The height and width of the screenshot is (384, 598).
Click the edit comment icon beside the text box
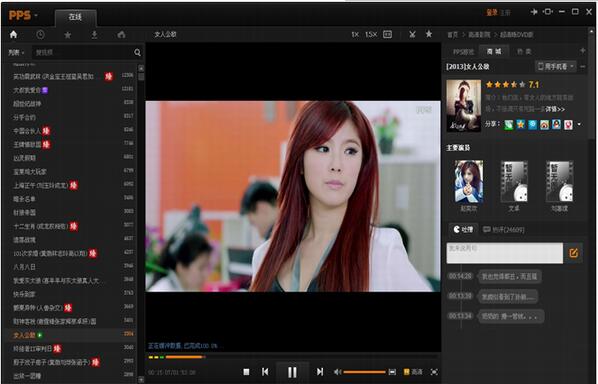573,252
